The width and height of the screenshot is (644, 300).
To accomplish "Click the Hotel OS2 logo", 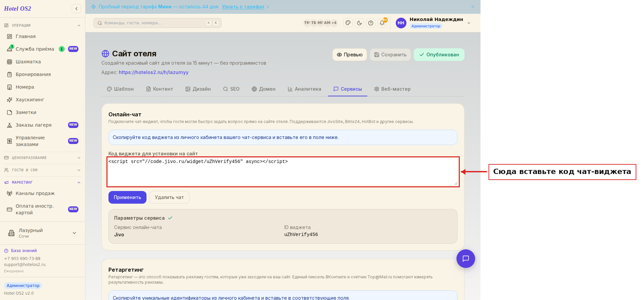I will click(x=18, y=9).
